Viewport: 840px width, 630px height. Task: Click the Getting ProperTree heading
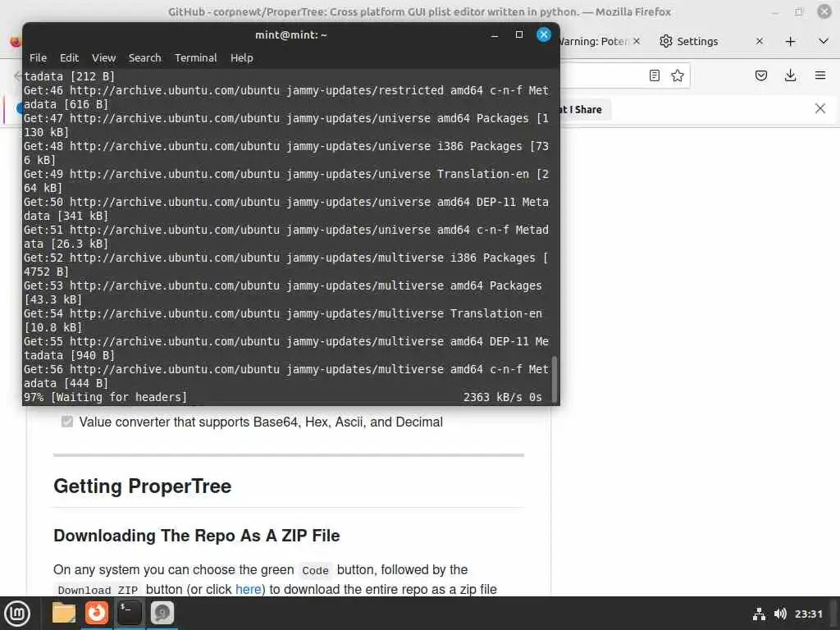pos(143,486)
